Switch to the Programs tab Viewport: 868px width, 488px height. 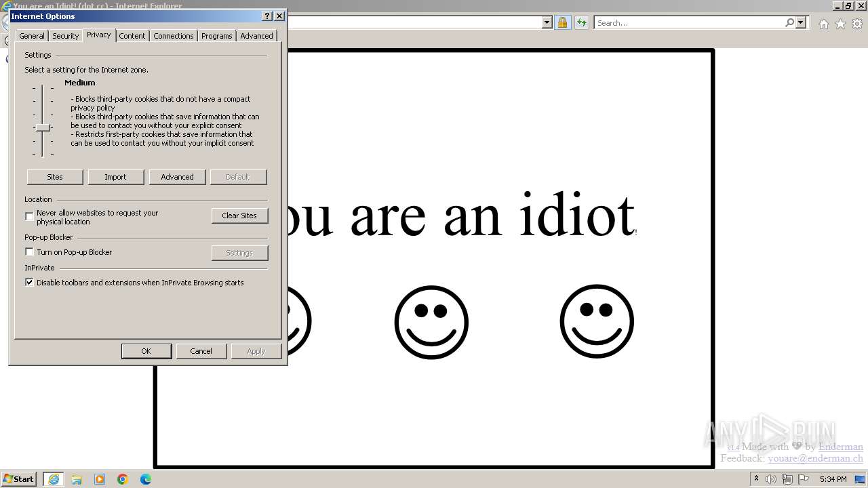pyautogui.click(x=217, y=36)
